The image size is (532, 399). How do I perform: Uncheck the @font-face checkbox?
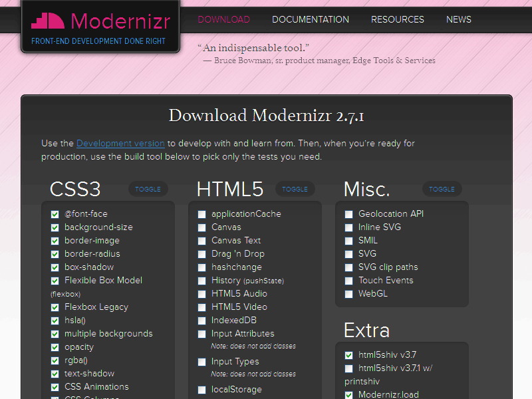point(55,214)
